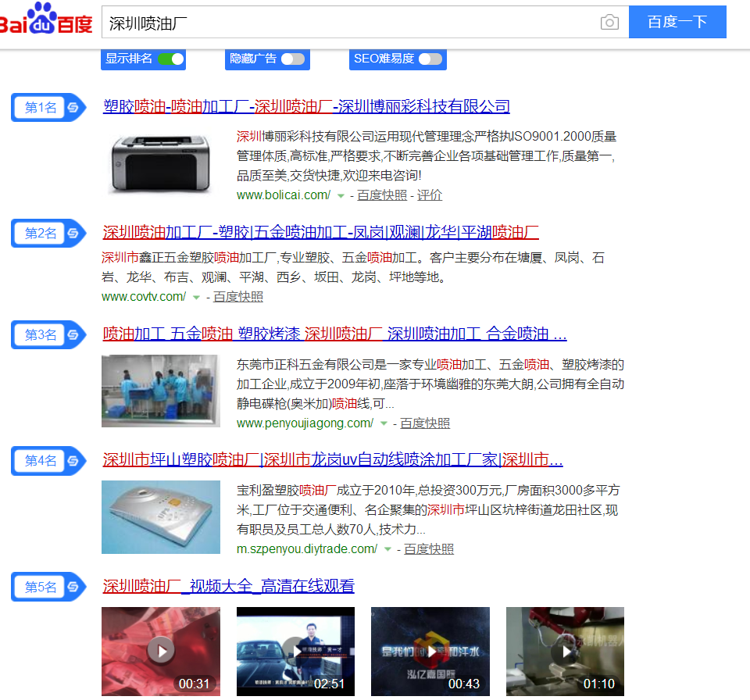This screenshot has height=700, width=750.
Task: Open 百度快照 for the bolicai.com result
Action: point(382,195)
